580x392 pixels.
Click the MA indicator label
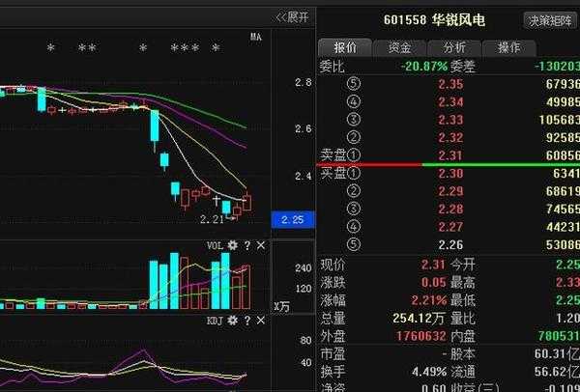256,38
